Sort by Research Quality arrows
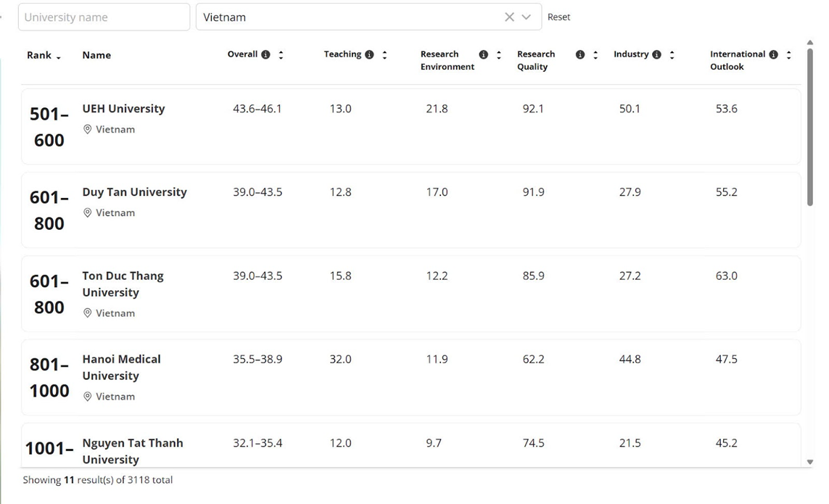The image size is (829, 504). point(595,54)
